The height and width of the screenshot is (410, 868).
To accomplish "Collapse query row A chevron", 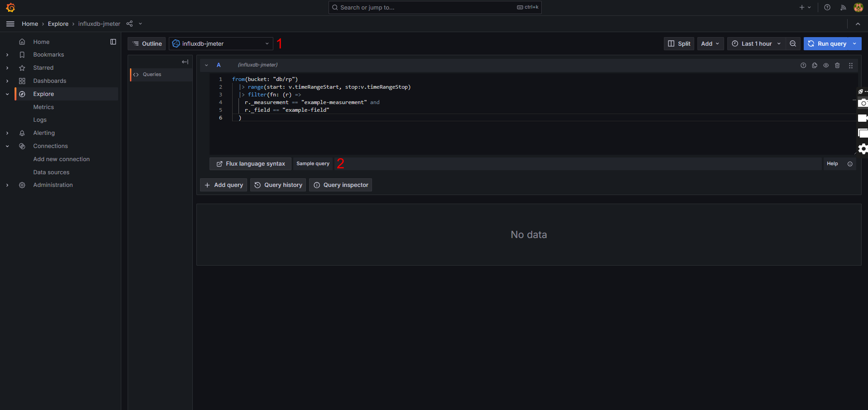I will point(206,65).
